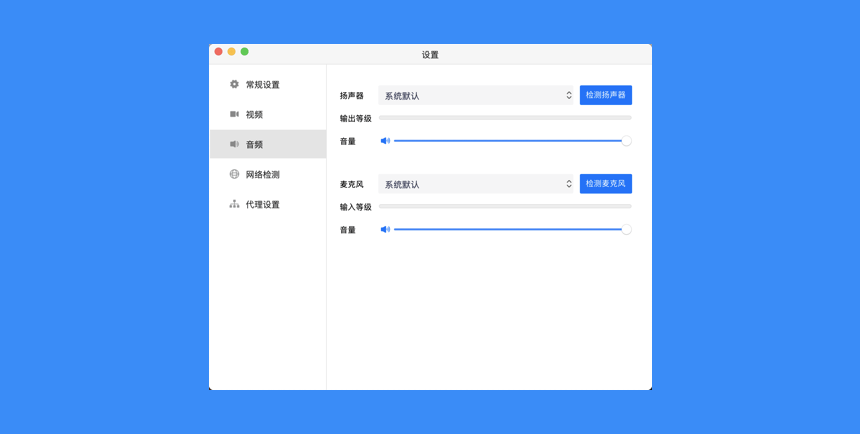
Task: Click the 检测麦克风 button
Action: pyautogui.click(x=606, y=184)
